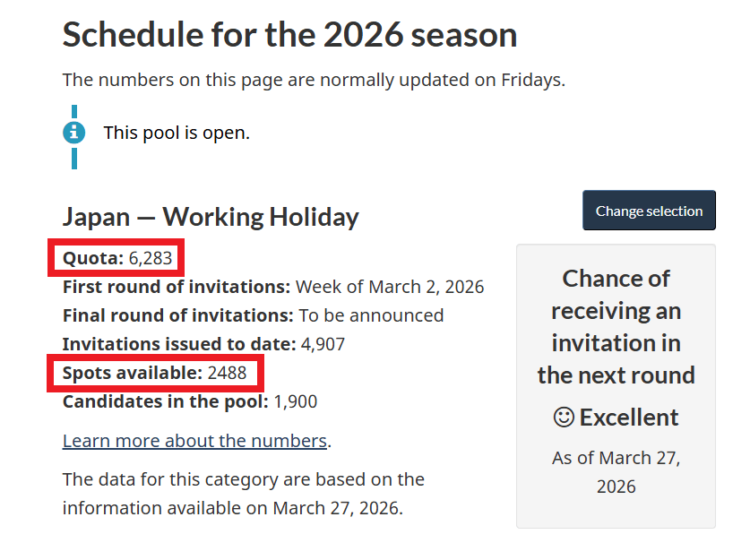Click the Quota label
The image size is (750, 560).
pyautogui.click(x=92, y=259)
